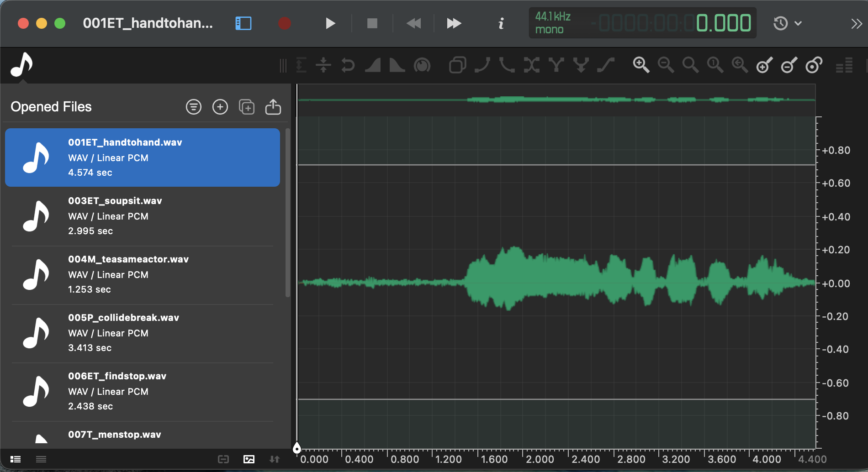Add a new file with the plus button
This screenshot has width=868, height=472.
220,106
